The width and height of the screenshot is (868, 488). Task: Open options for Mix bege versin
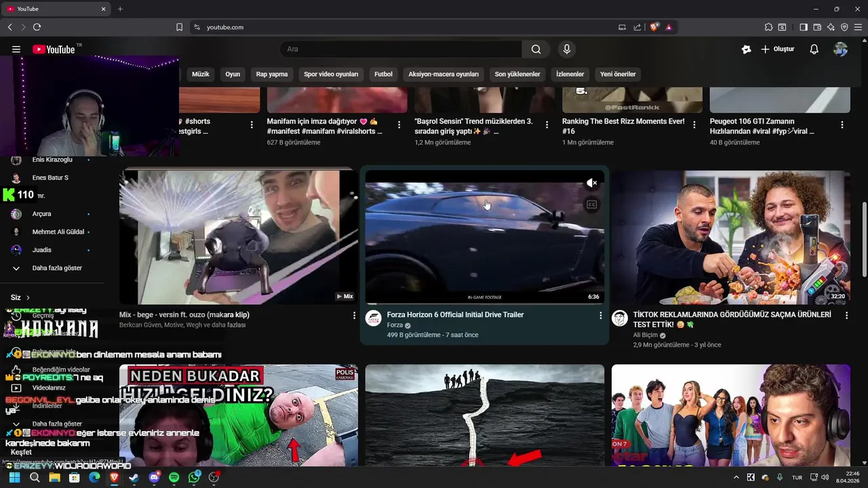[x=354, y=316]
